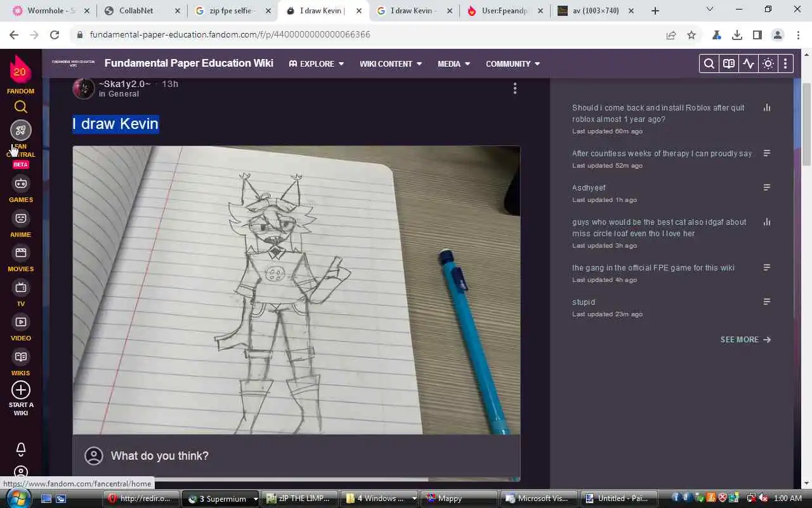Open the notifications bell in the sidebar
The height and width of the screenshot is (508, 812).
pyautogui.click(x=21, y=450)
